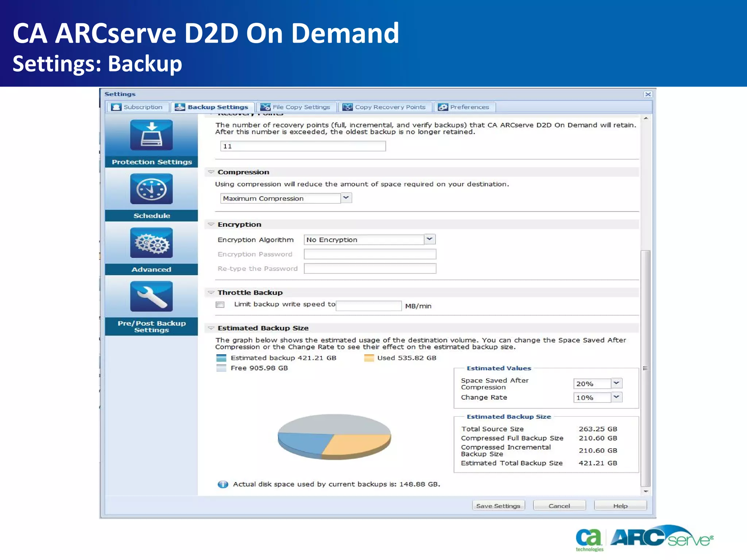
Task: Switch to Copy Recovery Points tab
Action: pyautogui.click(x=385, y=107)
